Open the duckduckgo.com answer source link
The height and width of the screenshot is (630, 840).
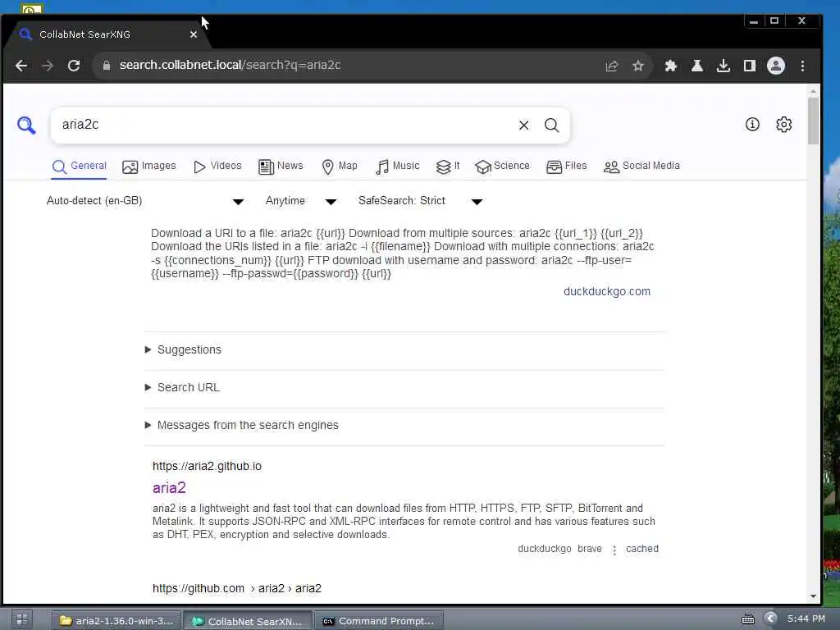(x=606, y=291)
